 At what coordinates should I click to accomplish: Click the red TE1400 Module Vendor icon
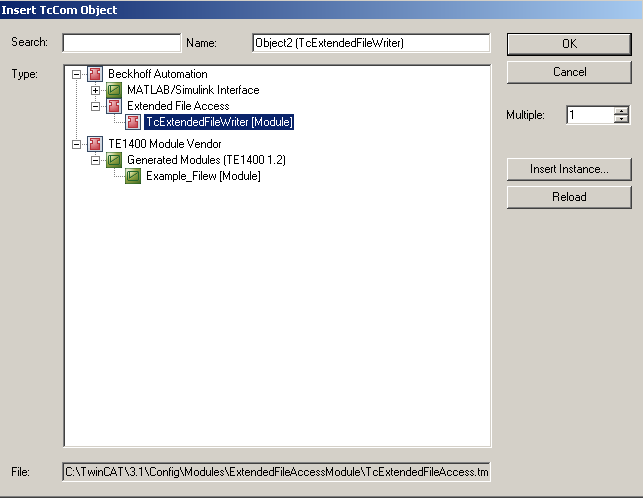(x=95, y=144)
